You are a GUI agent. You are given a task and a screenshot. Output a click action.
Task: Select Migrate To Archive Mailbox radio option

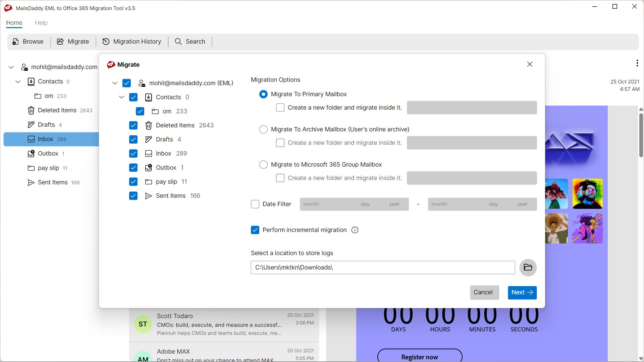coord(263,129)
